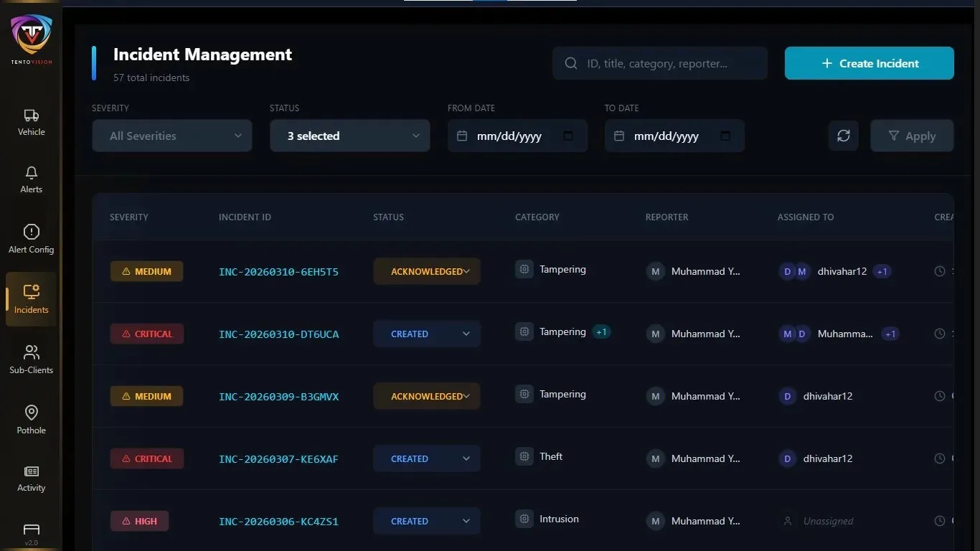Open incident INC-20260310-6EH5T5

point(278,272)
